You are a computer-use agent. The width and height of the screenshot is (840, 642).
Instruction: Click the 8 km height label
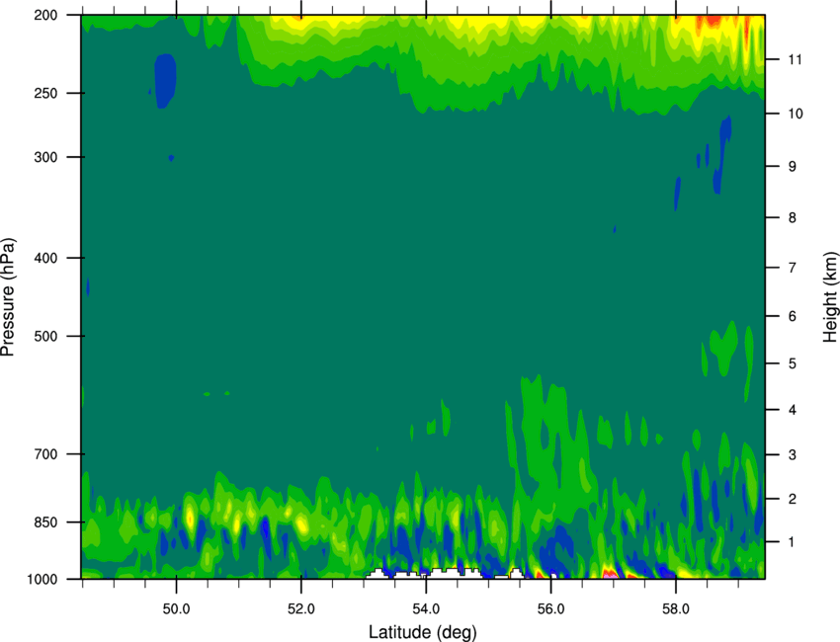coord(793,218)
